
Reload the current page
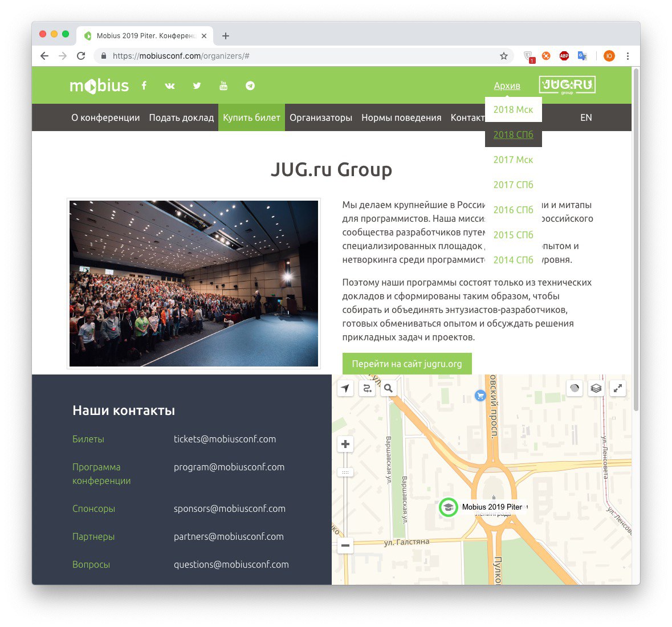click(81, 56)
